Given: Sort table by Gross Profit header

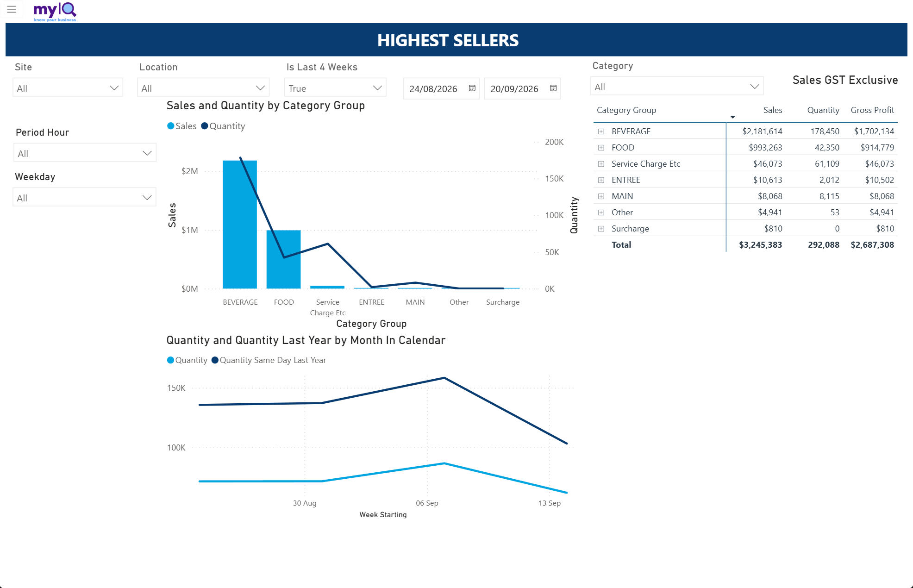Looking at the screenshot, I should 872,110.
